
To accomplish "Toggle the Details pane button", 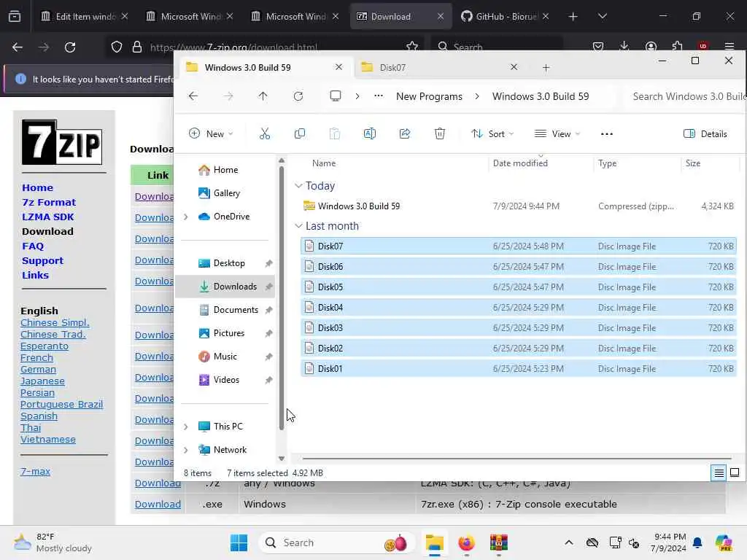I will (x=705, y=134).
